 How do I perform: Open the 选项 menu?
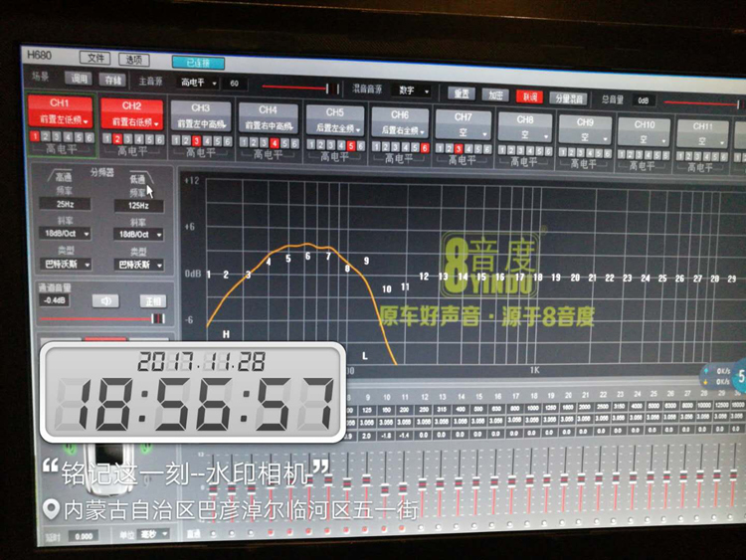click(x=133, y=60)
